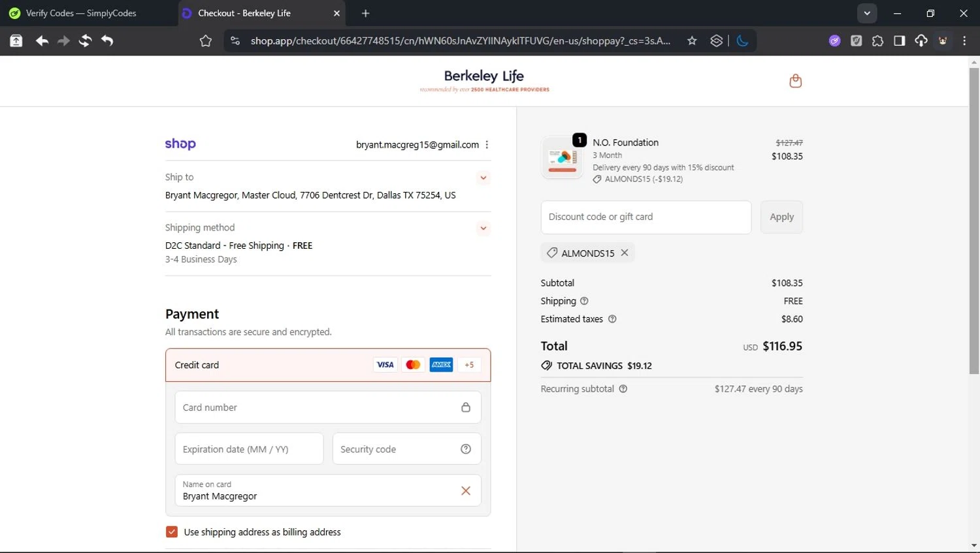Click the browser forward arrow

pyautogui.click(x=63, y=41)
